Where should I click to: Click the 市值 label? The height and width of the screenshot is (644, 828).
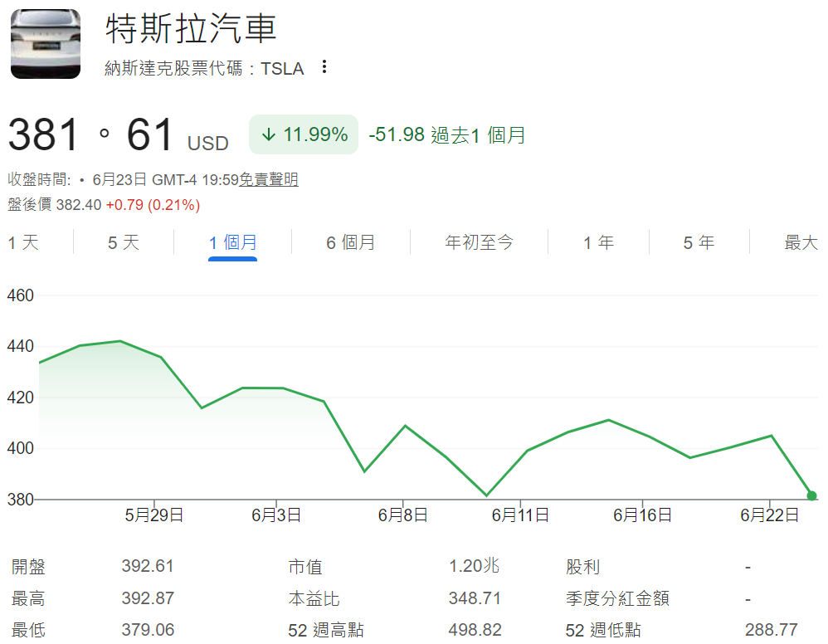pos(305,567)
